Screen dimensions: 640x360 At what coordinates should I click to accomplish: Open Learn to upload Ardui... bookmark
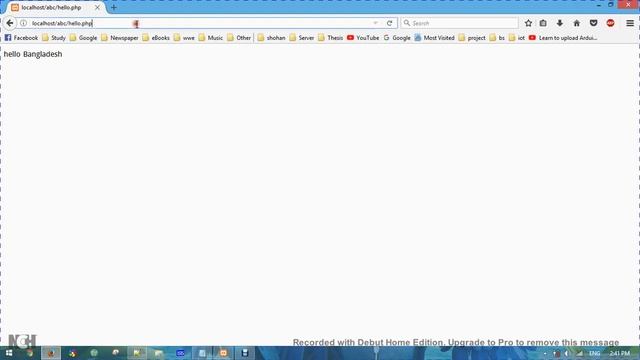pos(563,38)
